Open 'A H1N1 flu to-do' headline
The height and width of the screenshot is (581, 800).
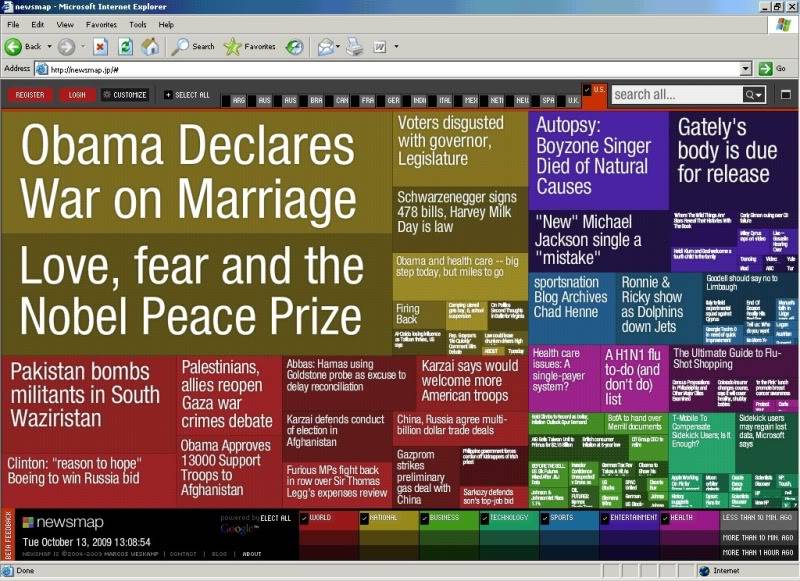click(633, 377)
